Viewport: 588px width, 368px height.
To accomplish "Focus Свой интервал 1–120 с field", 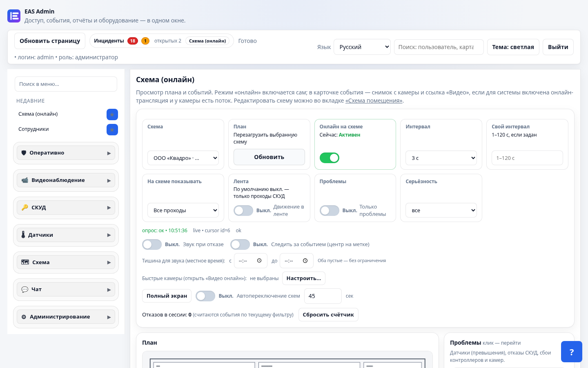I will point(527,158).
